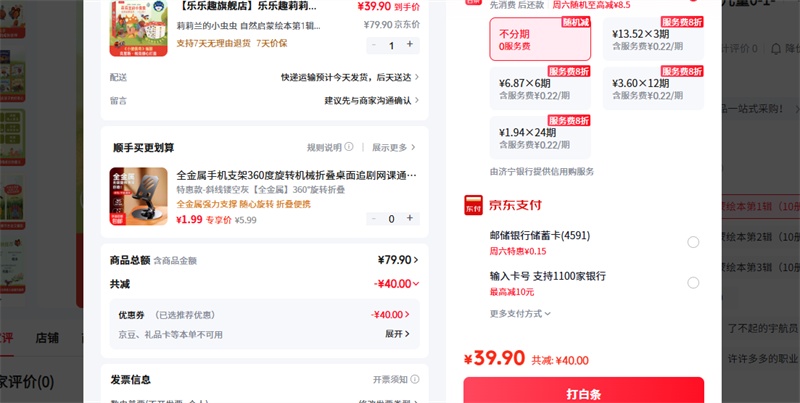800x403 pixels.
Task: Click the 打白条 pay button
Action: (x=584, y=393)
